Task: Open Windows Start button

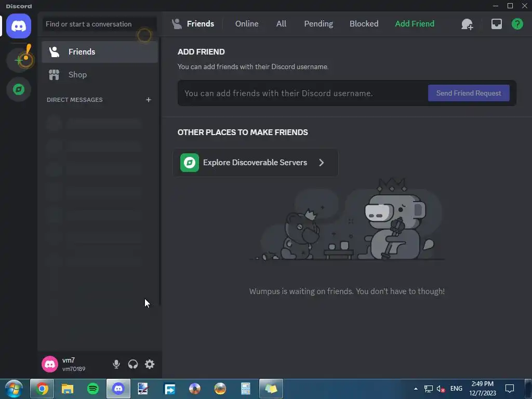Action: [14, 389]
